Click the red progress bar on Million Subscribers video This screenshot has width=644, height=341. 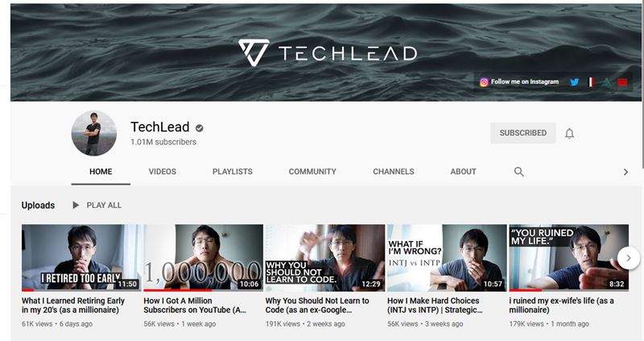pyautogui.click(x=177, y=290)
